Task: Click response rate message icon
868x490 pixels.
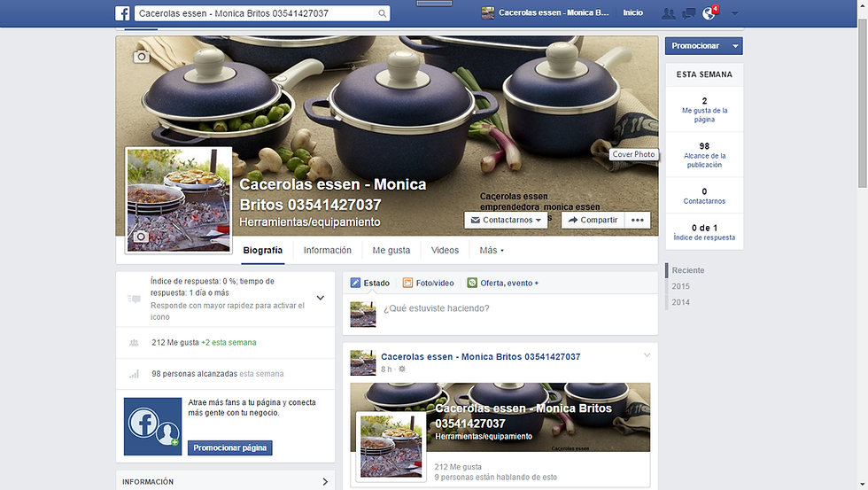Action: tap(134, 299)
